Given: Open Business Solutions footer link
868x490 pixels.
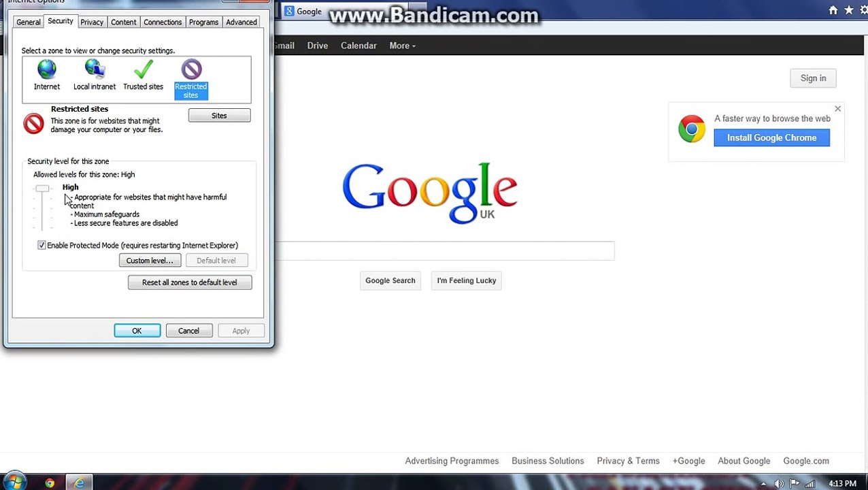Looking at the screenshot, I should 548,461.
